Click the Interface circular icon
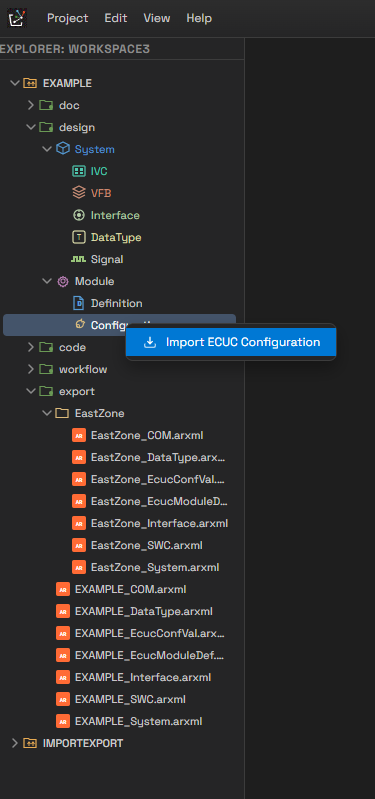Image resolution: width=375 pixels, height=799 pixels. point(78,215)
